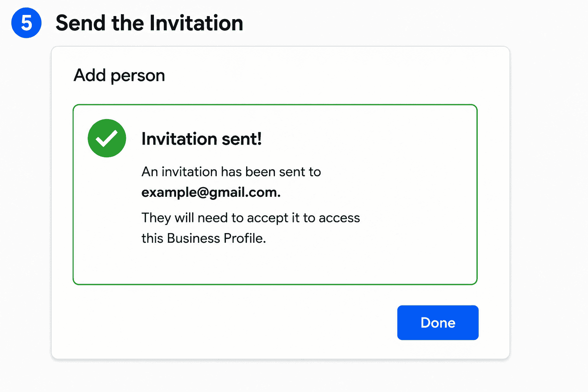This screenshot has width=588, height=392.
Task: Select the "Send the Invitation" heading
Action: (x=149, y=23)
